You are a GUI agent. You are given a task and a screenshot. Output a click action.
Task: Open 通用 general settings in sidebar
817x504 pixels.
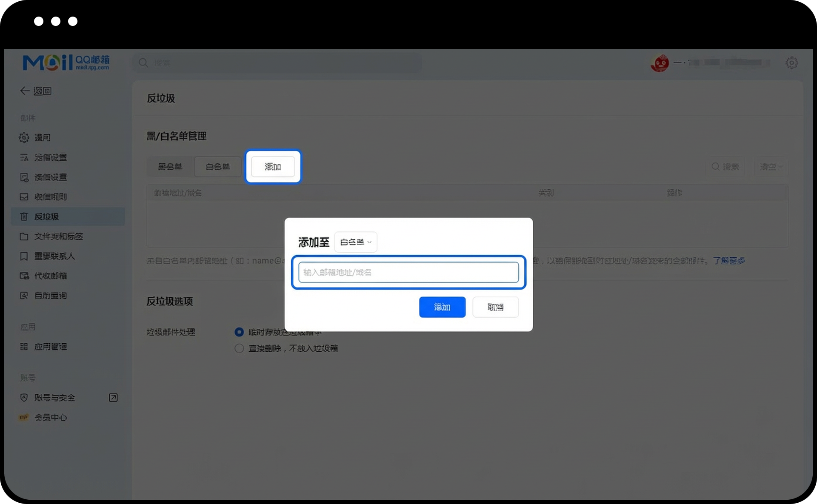coord(42,137)
